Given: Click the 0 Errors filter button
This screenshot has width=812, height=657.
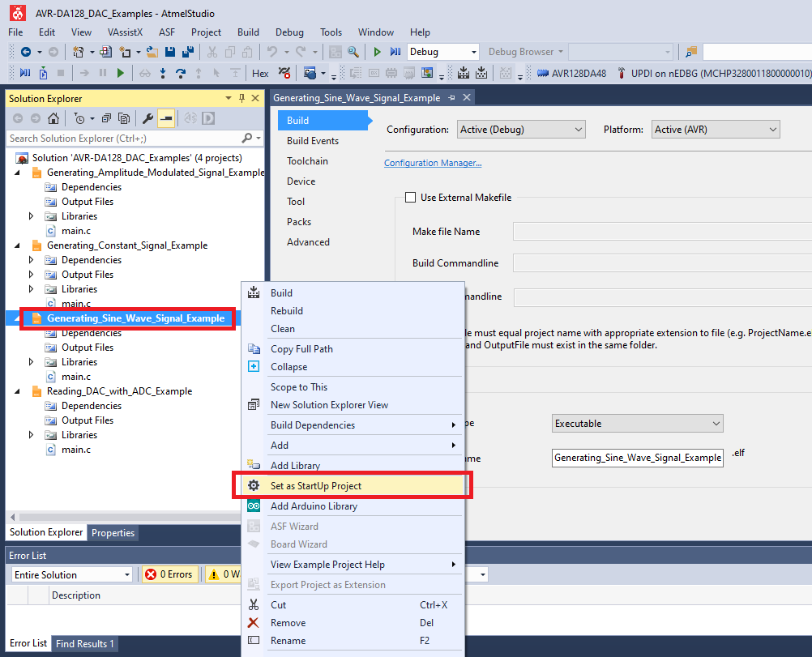Looking at the screenshot, I should point(170,574).
